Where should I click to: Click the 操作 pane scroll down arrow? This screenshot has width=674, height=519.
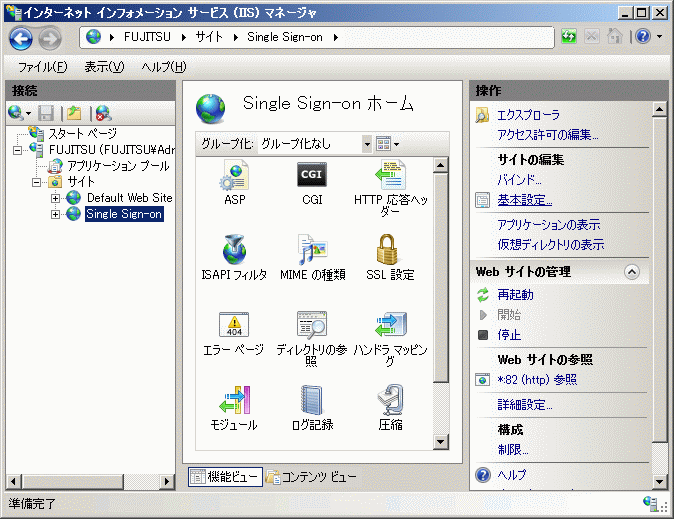point(659,481)
